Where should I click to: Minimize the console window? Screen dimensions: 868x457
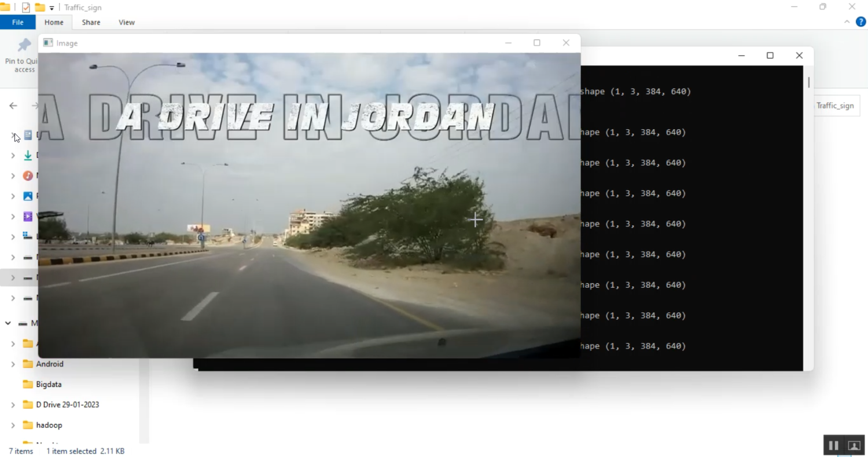click(x=741, y=56)
